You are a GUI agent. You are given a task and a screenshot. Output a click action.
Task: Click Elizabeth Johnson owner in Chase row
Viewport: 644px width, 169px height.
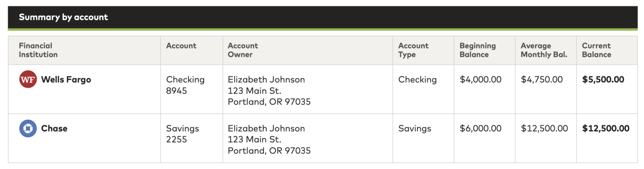[x=266, y=128]
